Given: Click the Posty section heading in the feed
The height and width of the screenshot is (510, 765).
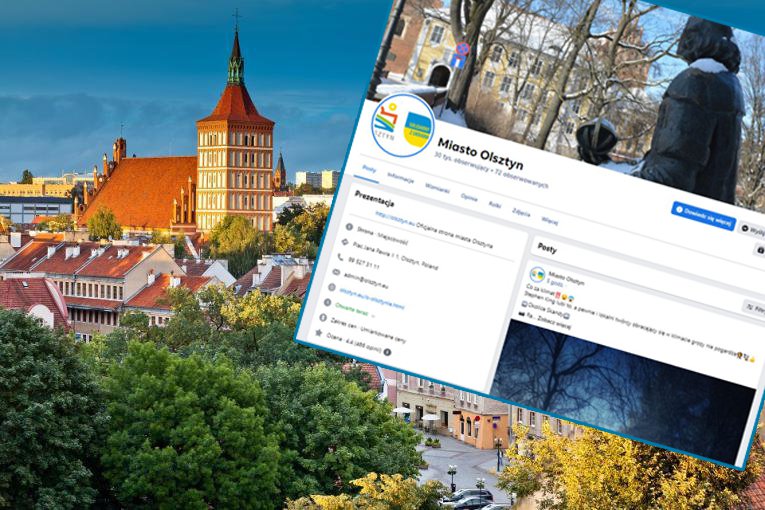Looking at the screenshot, I should point(547,248).
